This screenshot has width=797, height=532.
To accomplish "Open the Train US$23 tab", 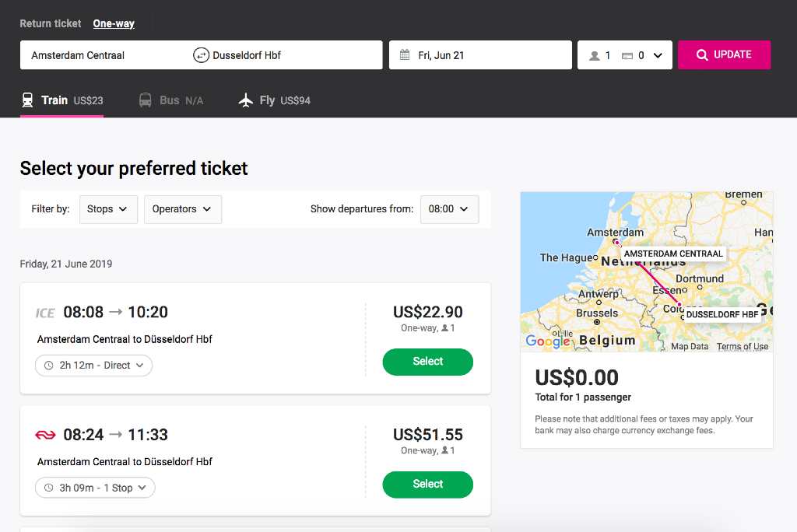I will tap(62, 100).
